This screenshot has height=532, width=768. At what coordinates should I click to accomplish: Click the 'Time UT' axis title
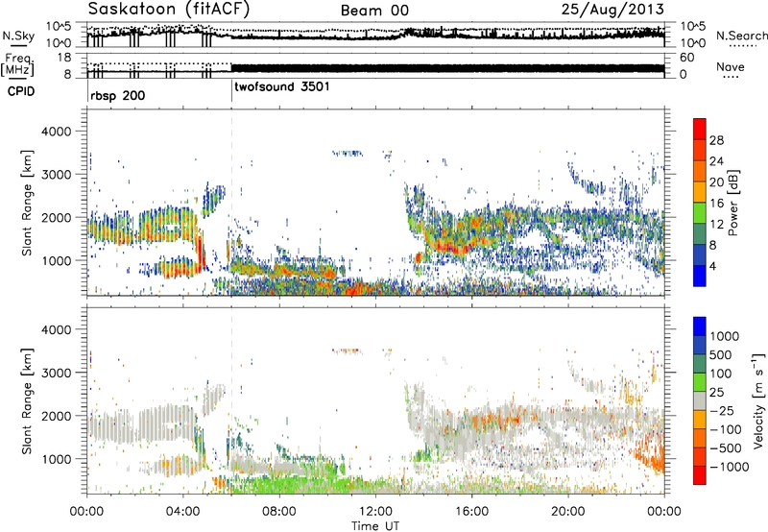pos(375,526)
